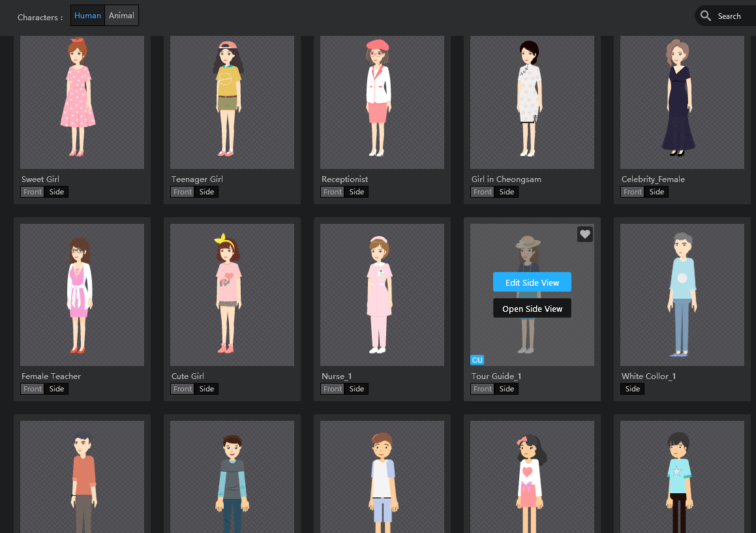
Task: Open the Nurse_1 character thumbnail
Action: click(382, 294)
